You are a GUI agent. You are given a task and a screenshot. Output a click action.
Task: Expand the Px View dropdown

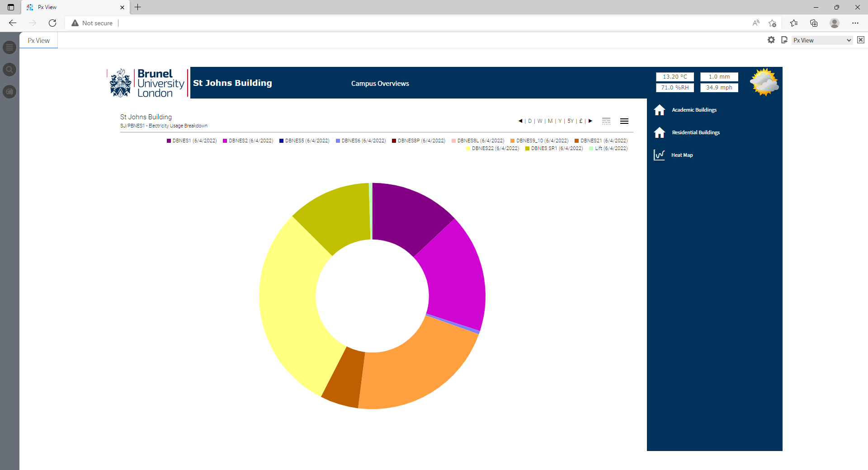click(822, 40)
